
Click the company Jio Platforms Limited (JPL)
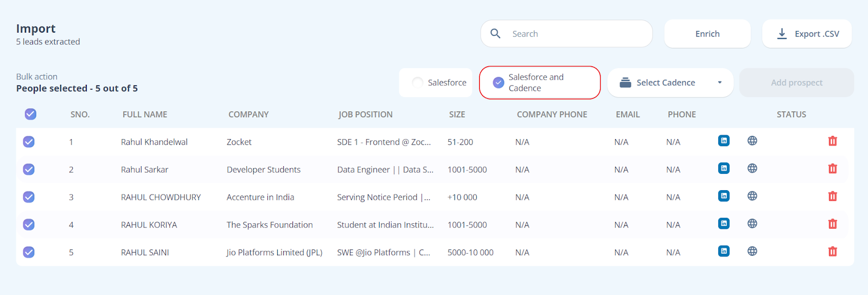[275, 253]
